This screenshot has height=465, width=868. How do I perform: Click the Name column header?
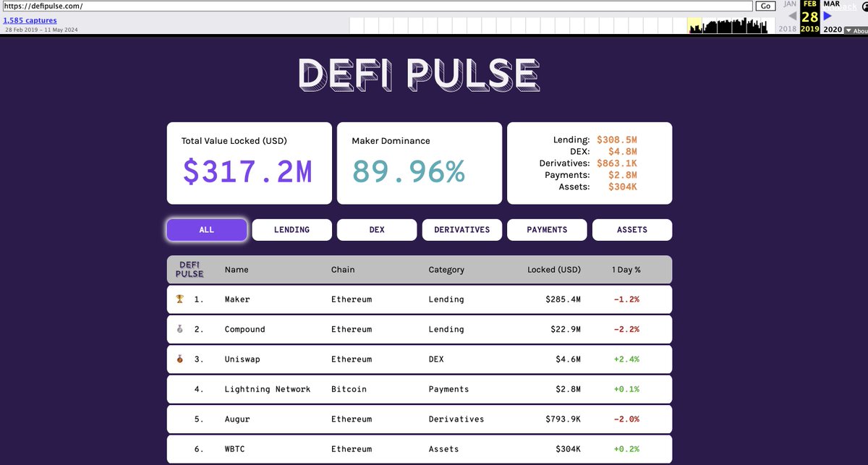tap(237, 270)
